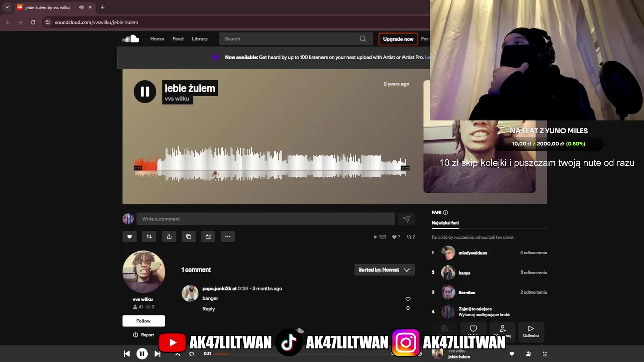Screen dimensions: 644x362
Task: Click the FANI info icon
Action: point(445,213)
